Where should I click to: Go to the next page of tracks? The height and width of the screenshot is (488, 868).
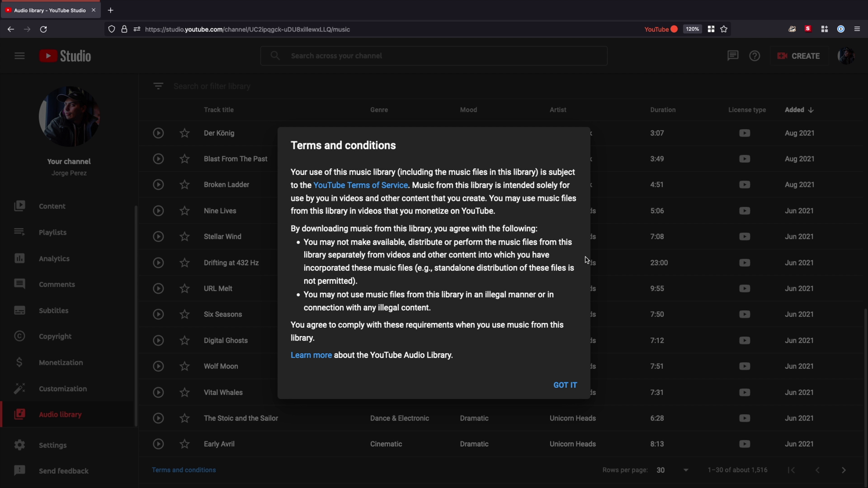pyautogui.click(x=843, y=470)
